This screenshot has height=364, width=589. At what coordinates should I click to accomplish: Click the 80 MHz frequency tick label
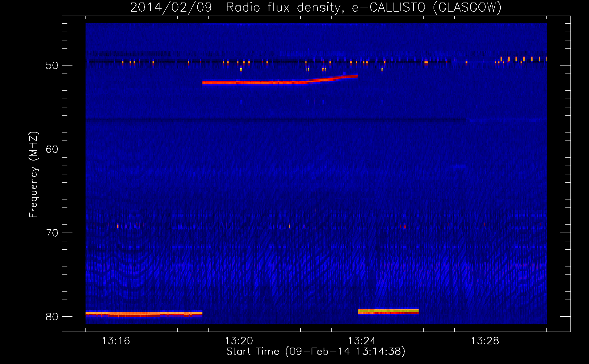click(x=52, y=317)
